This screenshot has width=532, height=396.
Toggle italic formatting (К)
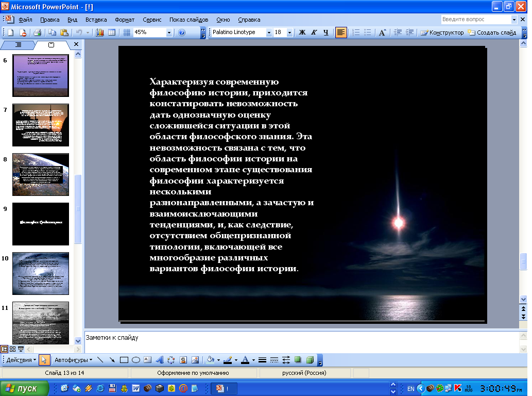pos(314,32)
